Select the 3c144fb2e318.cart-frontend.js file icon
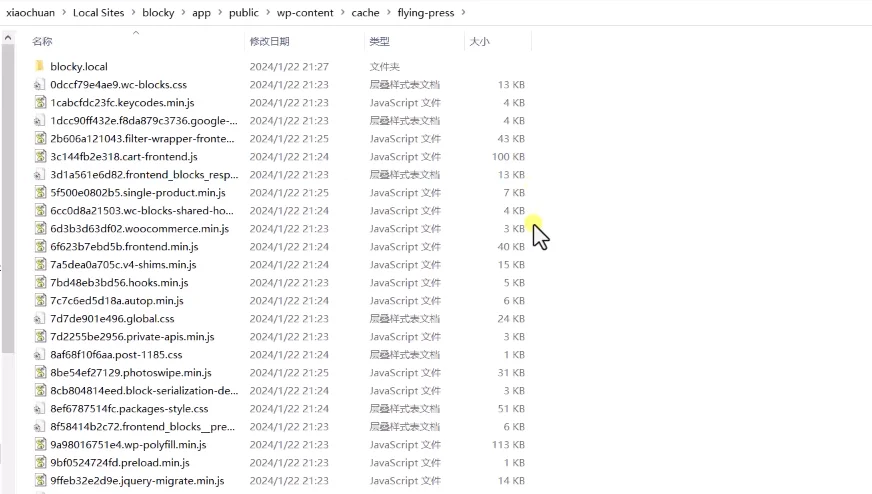The height and width of the screenshot is (494, 872). pos(39,157)
